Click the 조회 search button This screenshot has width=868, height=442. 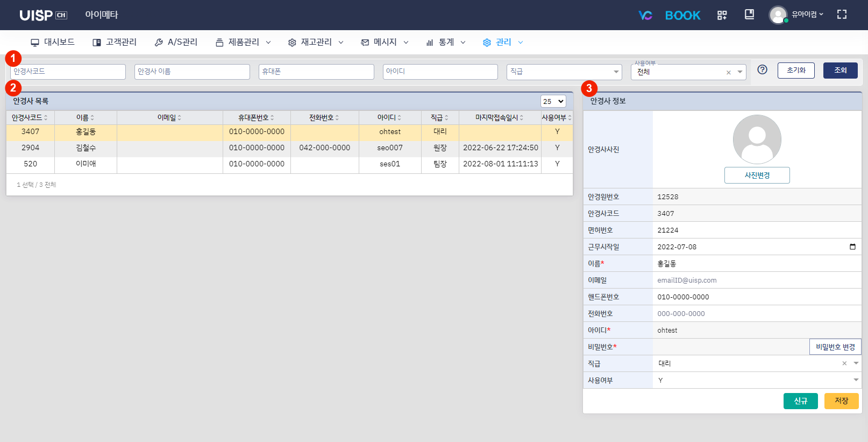[x=840, y=71]
